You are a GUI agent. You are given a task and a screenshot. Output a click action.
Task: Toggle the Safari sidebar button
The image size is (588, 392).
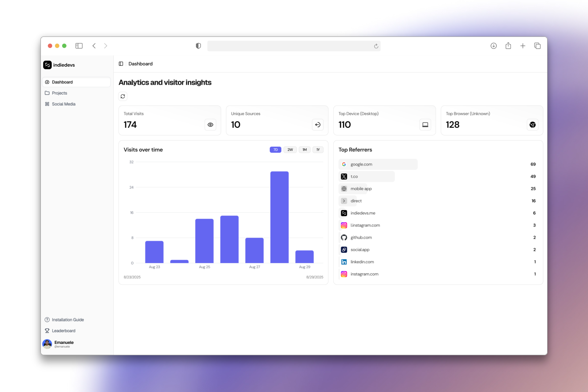[x=79, y=46]
